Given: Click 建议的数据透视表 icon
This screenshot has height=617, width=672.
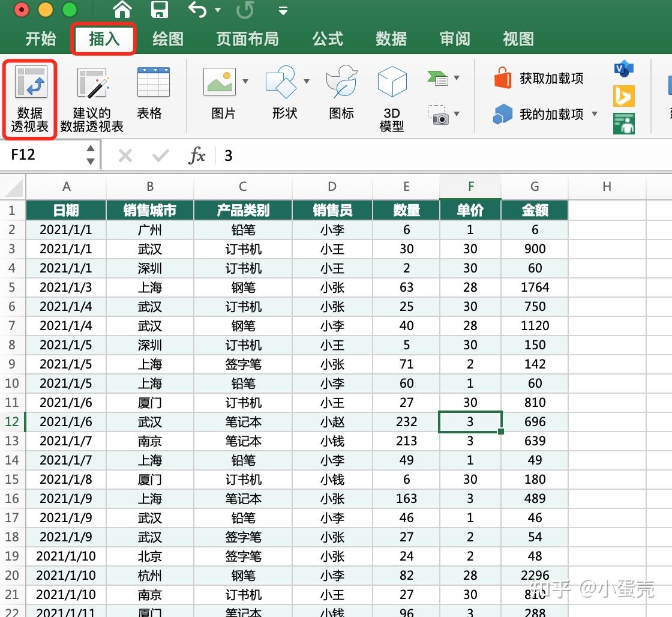Looking at the screenshot, I should [x=92, y=100].
